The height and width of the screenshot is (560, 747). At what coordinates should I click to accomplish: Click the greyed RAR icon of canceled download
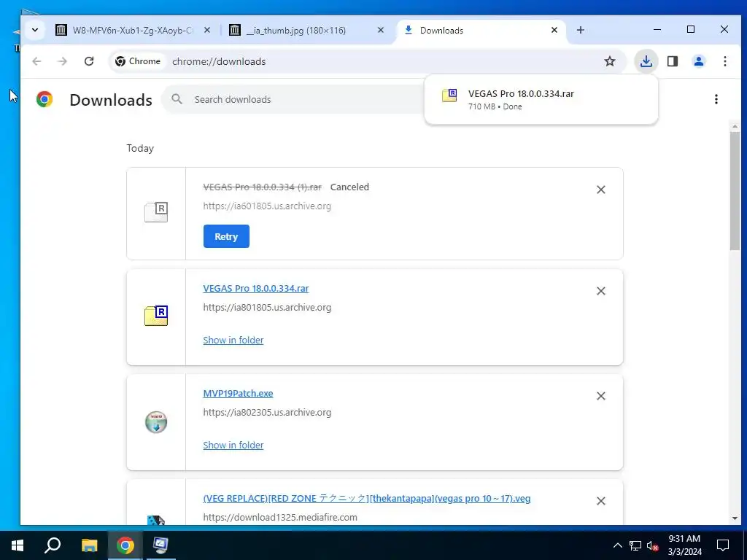coord(156,212)
